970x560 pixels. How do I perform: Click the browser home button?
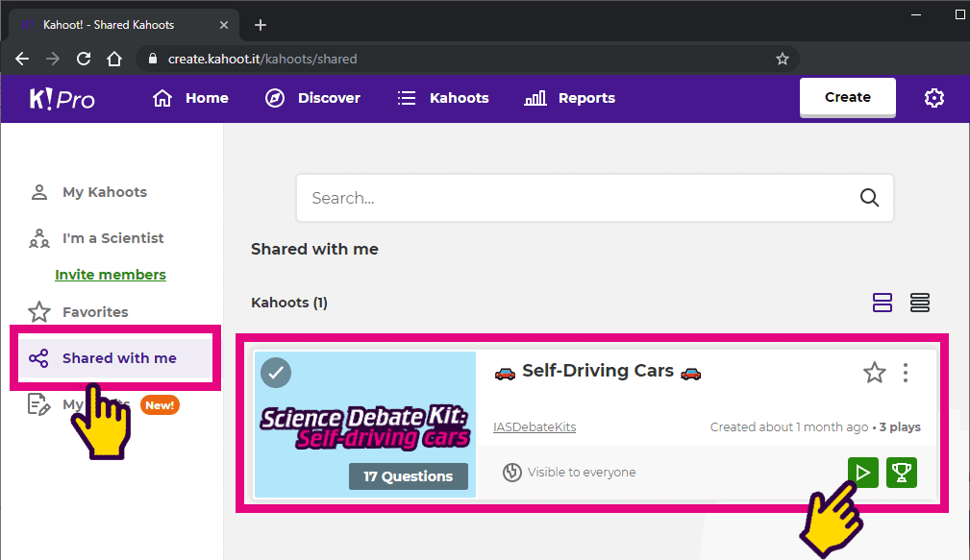tap(114, 59)
